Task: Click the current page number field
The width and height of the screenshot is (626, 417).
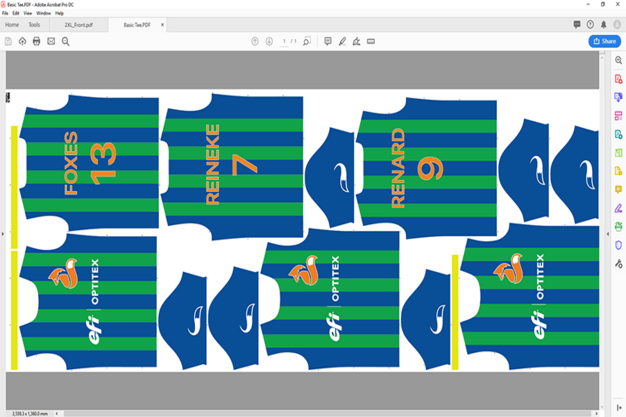Action: [x=284, y=41]
